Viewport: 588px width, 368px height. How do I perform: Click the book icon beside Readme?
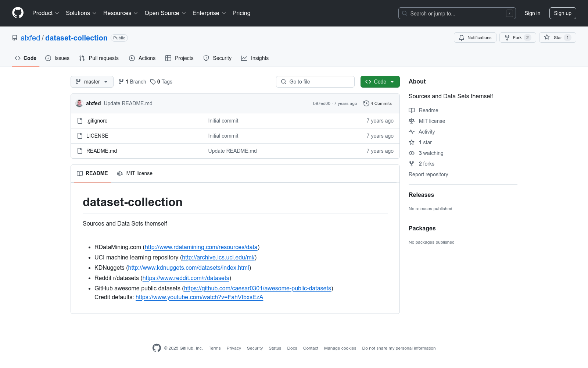click(x=412, y=110)
